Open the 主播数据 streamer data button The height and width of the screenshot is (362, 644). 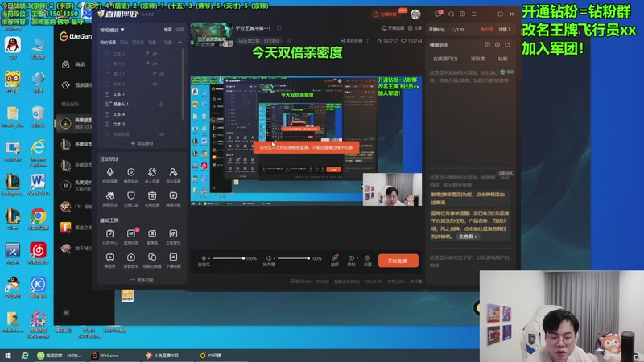(x=385, y=14)
